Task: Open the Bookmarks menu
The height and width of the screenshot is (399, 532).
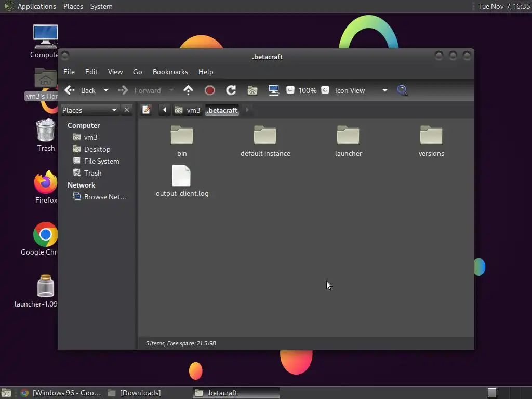Action: [x=170, y=72]
